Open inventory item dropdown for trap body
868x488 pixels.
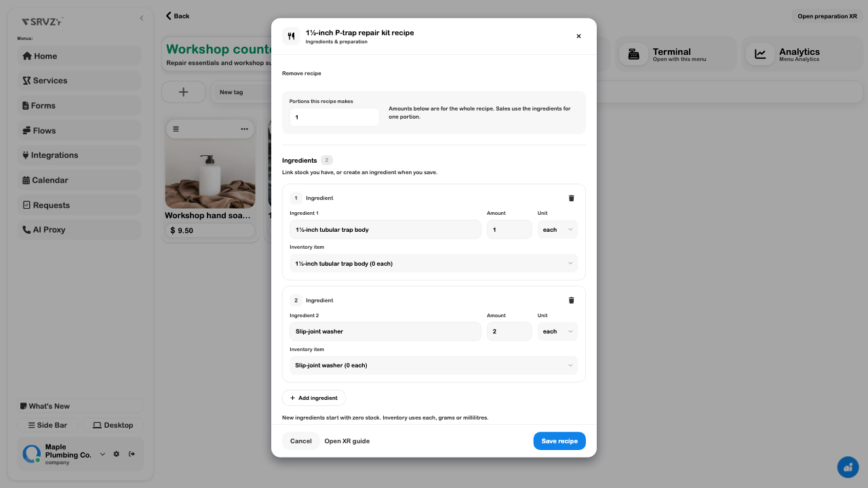tap(434, 264)
